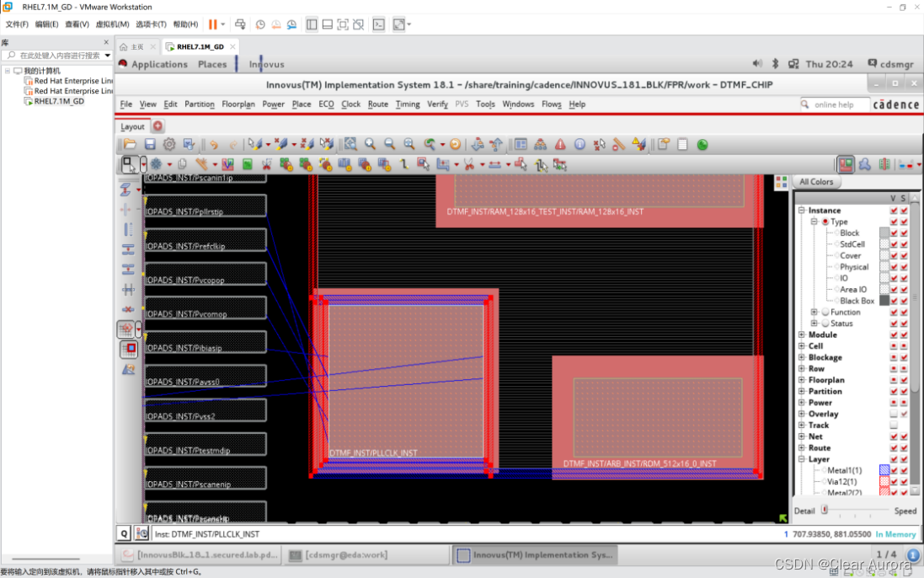Open the Floorplan menu
The image size is (924, 578).
[238, 104]
